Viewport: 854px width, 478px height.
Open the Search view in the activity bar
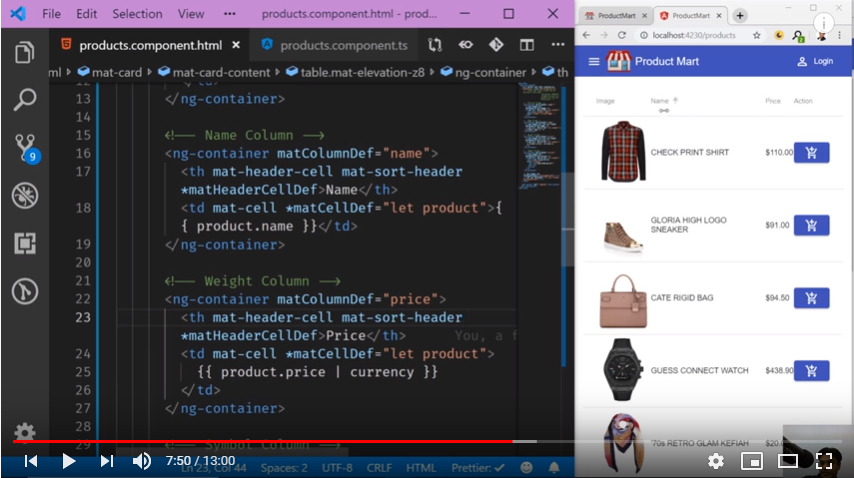25,100
